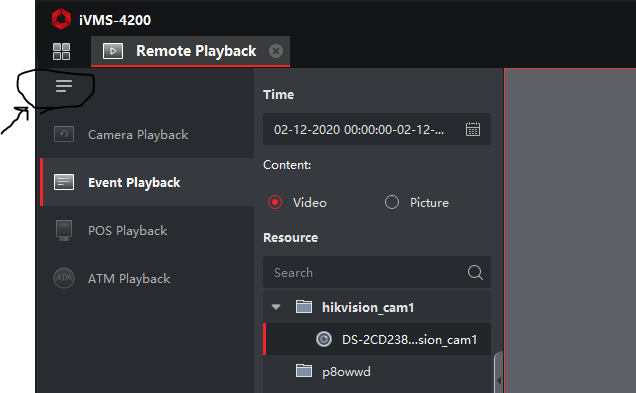Click the folder icon beside p8owwd
636x393 pixels.
tap(304, 370)
